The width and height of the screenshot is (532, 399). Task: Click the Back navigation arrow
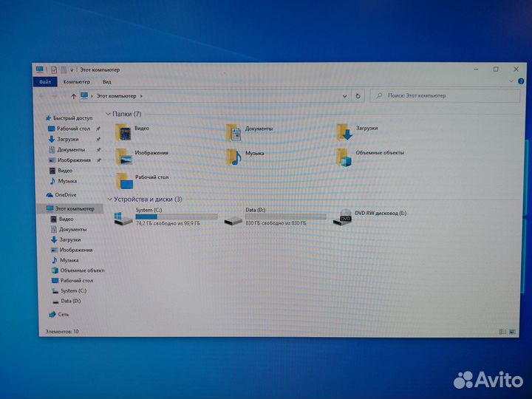coord(41,96)
